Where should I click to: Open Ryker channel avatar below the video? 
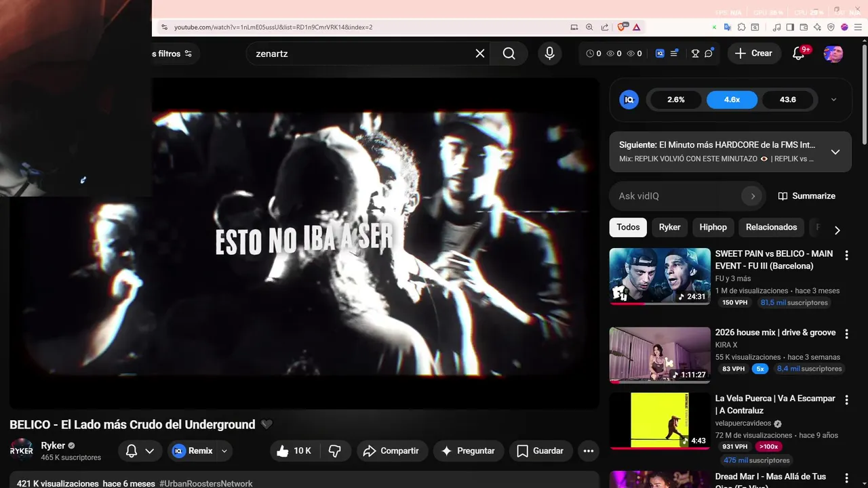pos(22,451)
